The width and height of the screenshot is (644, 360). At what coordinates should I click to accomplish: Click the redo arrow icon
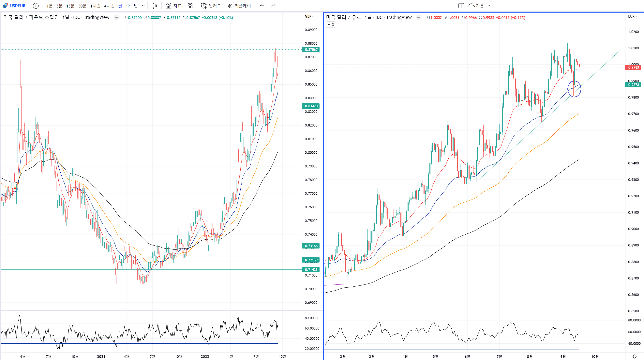click(x=273, y=6)
